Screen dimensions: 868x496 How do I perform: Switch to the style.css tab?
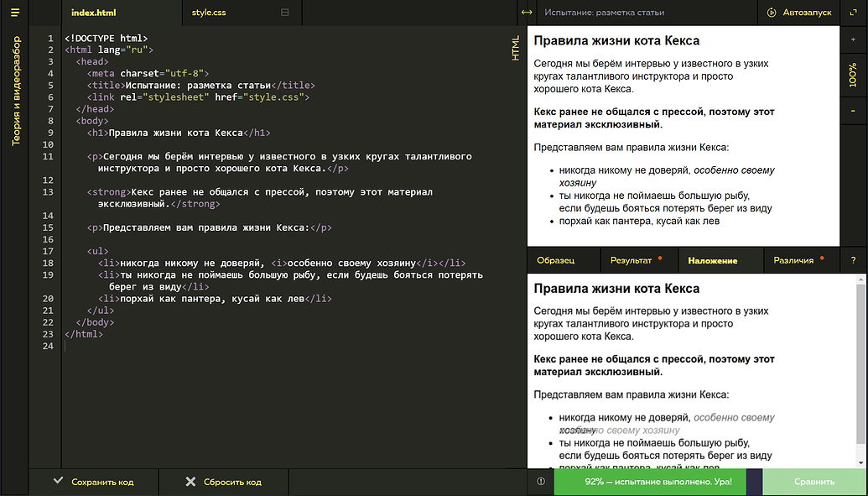click(x=209, y=13)
